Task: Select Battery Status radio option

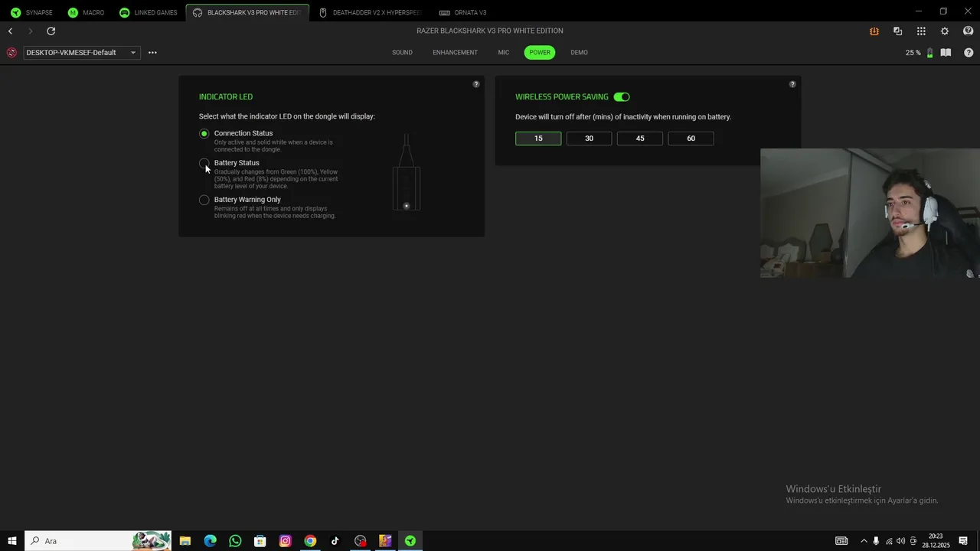Action: click(x=204, y=163)
